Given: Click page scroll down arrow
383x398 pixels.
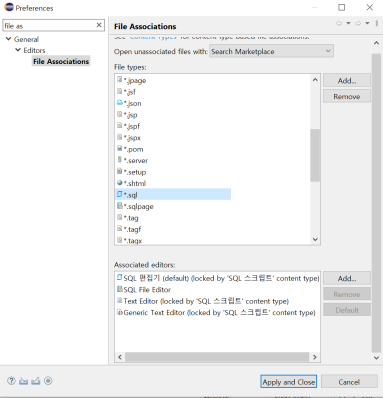Looking at the screenshot, I should tap(376, 357).
